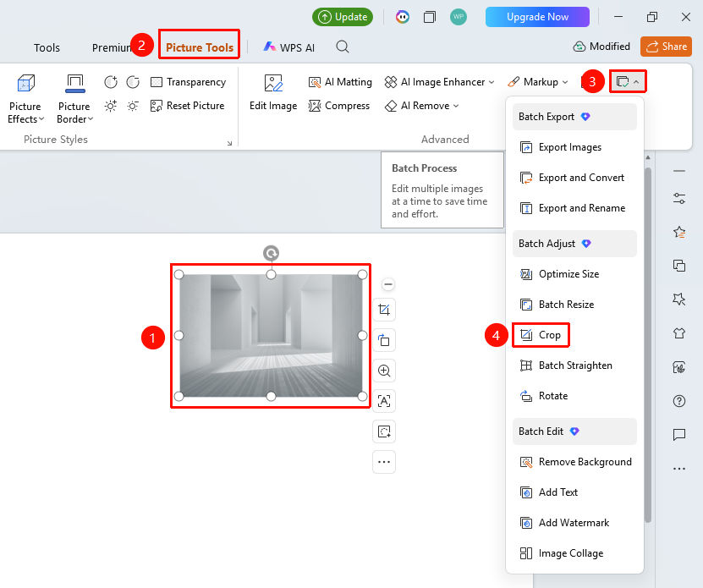703x588 pixels.
Task: Open the Markup dropdown
Action: point(537,82)
